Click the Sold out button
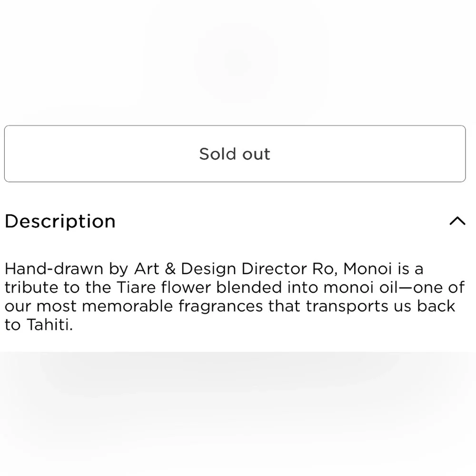The image size is (476, 476). point(235,154)
